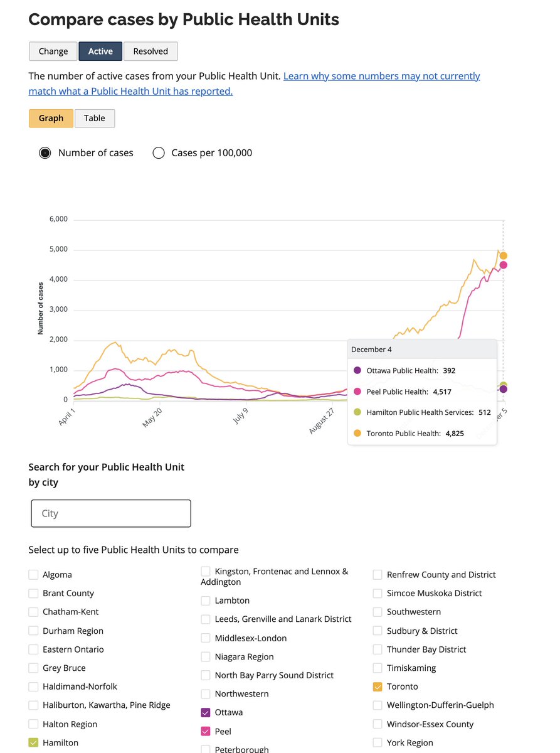Screen dimensions: 560x753
Task: Switch to Table view
Action: [95, 118]
